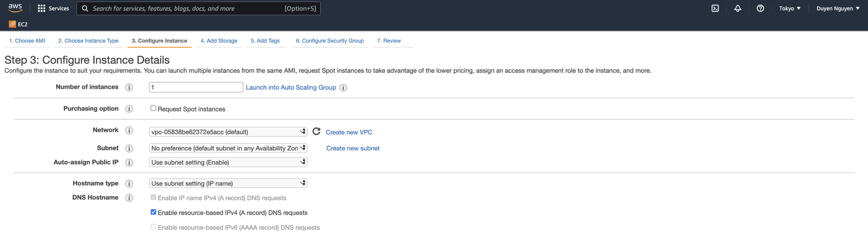Toggle resource-based IPv4 DNS requests checkbox
This screenshot has width=868, height=234.
[x=154, y=212]
